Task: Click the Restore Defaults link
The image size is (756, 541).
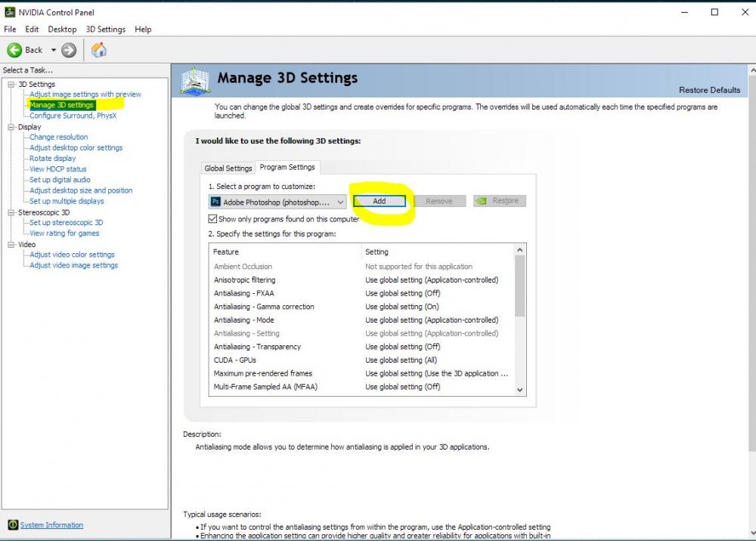Action: [x=709, y=90]
